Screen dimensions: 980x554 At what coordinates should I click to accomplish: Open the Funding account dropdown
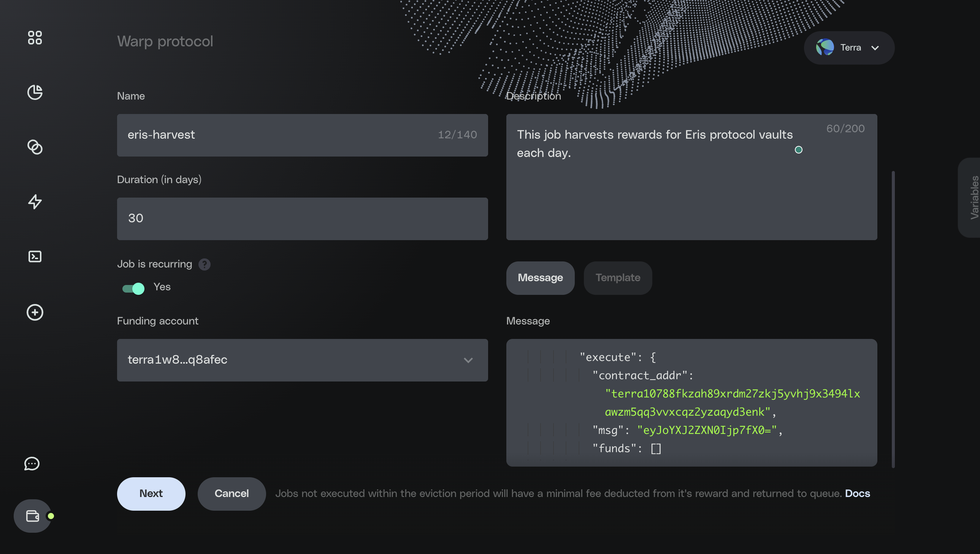[302, 360]
